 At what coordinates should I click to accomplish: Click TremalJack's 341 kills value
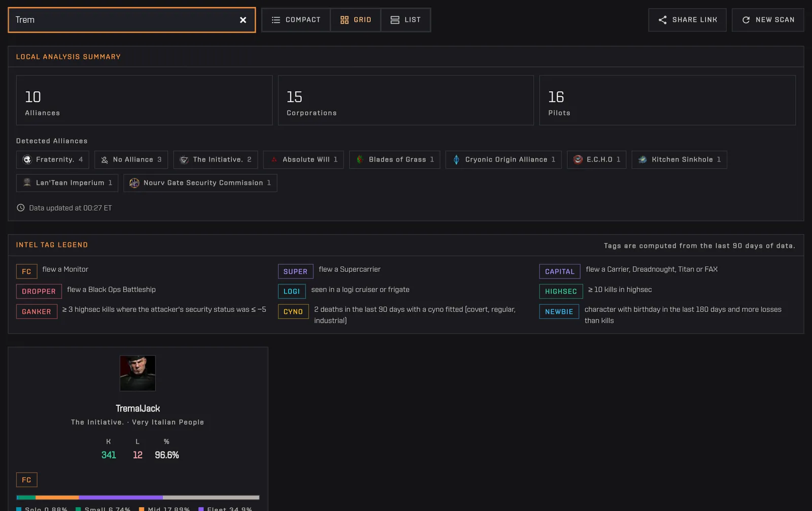[x=109, y=455]
